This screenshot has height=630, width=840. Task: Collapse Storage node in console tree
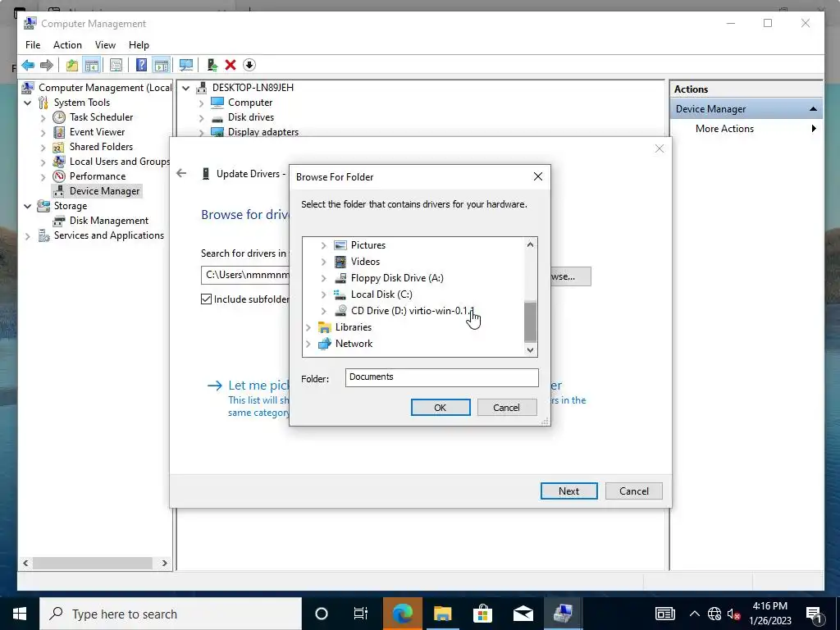[27, 206]
